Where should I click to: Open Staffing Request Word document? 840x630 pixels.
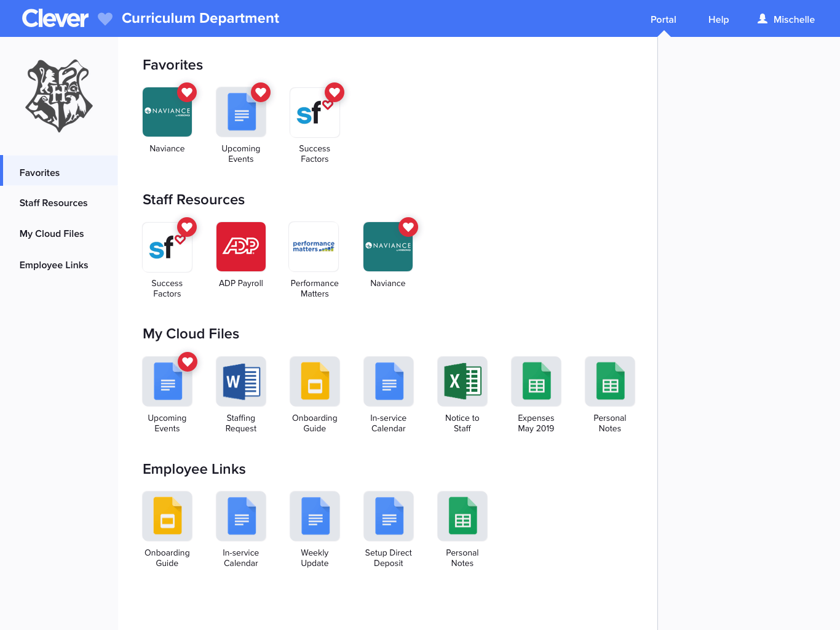point(241,381)
